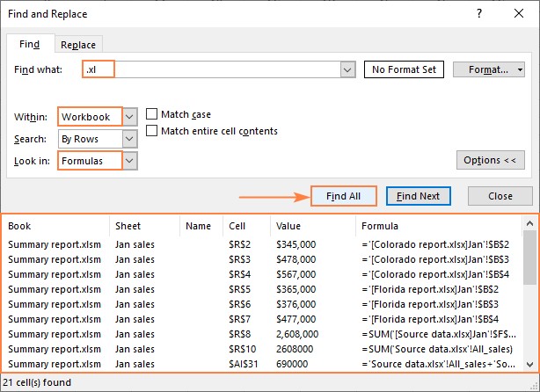Click the Value column header
This screenshot has height=392, width=540.
click(313, 226)
